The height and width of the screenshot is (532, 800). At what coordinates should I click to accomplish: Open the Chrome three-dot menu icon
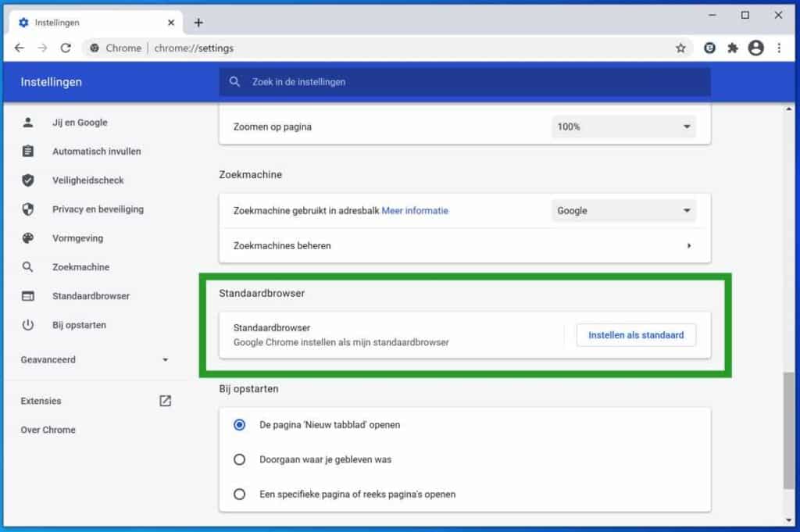(780, 48)
